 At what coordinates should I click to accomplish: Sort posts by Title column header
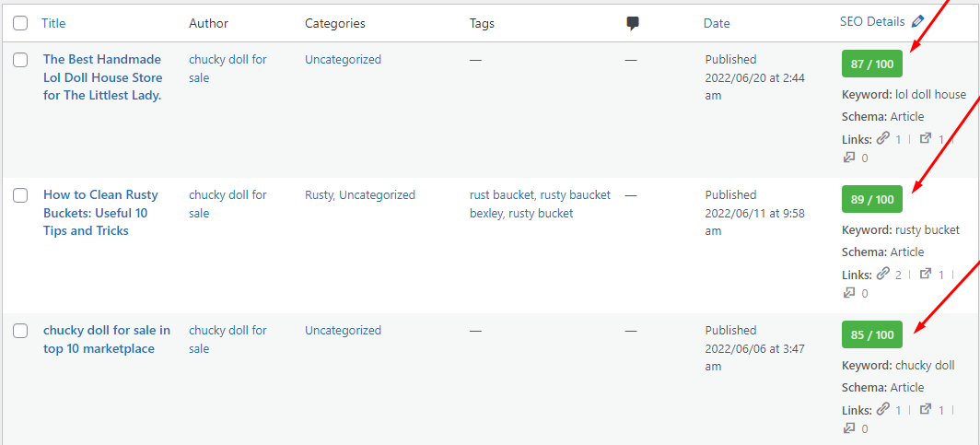[x=53, y=23]
